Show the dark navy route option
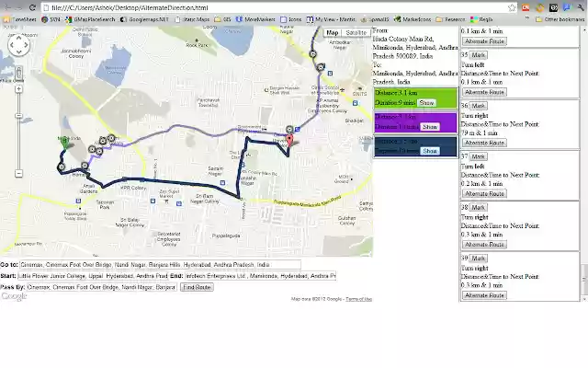Screen dimensions: 588x368 [430, 151]
